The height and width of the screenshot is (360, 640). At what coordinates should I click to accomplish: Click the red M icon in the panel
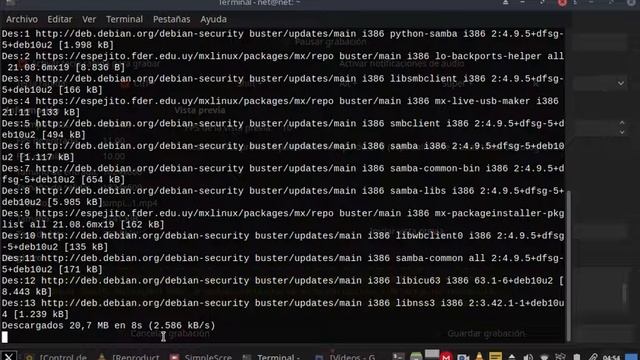pyautogui.click(x=446, y=357)
